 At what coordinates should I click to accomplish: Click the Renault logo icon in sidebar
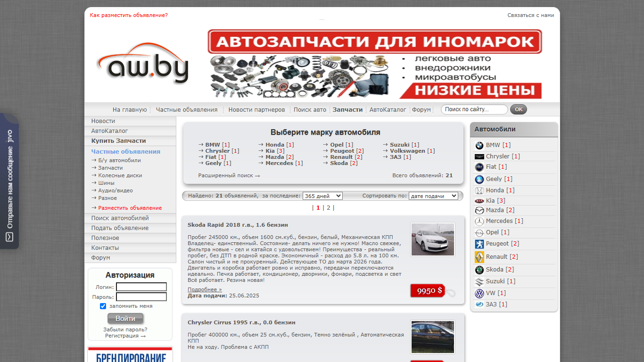pyautogui.click(x=479, y=257)
